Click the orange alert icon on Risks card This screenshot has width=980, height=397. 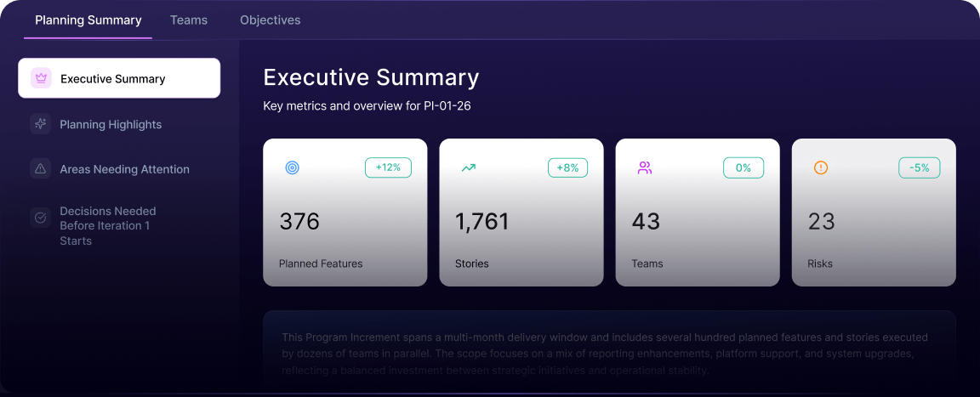pyautogui.click(x=821, y=167)
